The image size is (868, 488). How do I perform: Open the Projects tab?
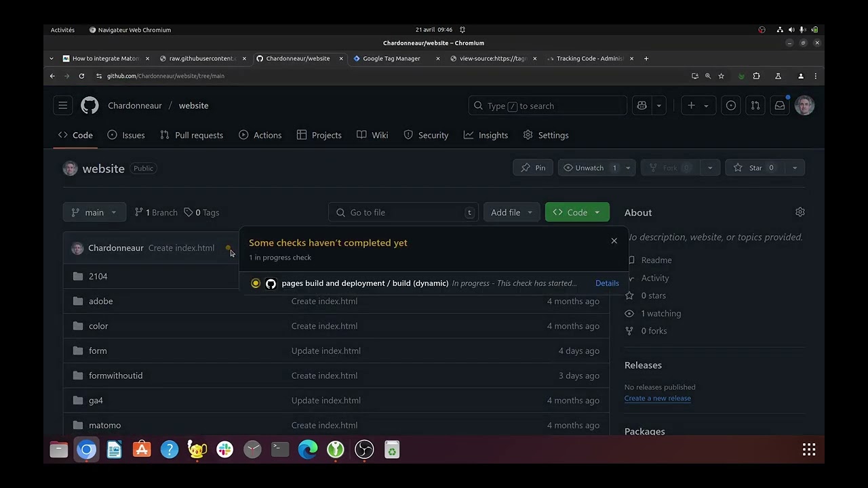pos(319,135)
